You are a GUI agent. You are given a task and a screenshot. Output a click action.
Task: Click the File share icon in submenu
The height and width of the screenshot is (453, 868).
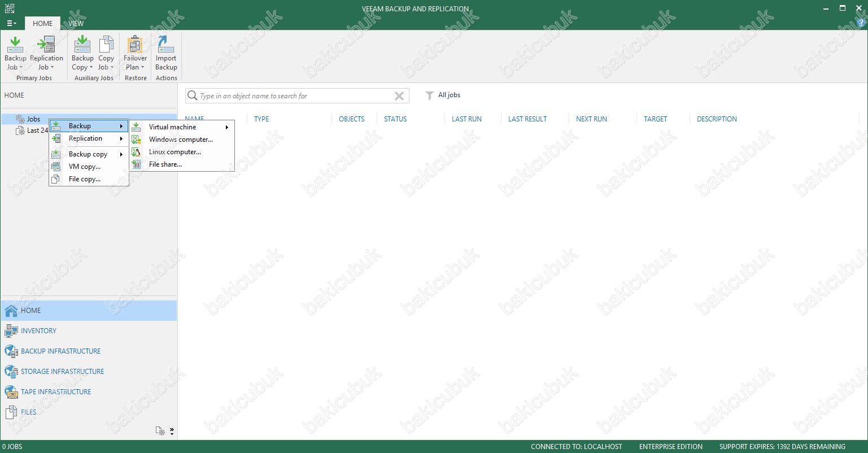click(136, 164)
